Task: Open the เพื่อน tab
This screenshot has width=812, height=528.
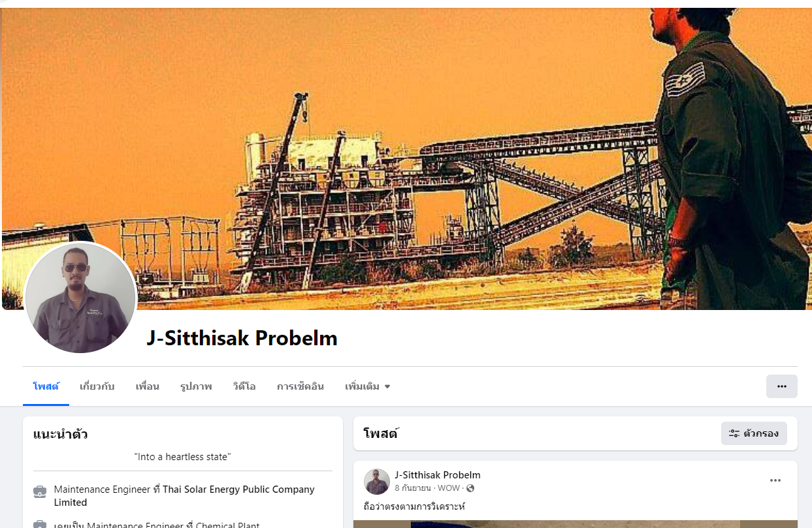Action: [147, 386]
